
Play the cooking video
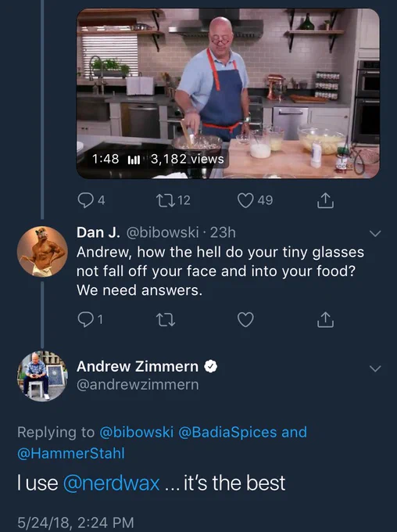coord(228,93)
